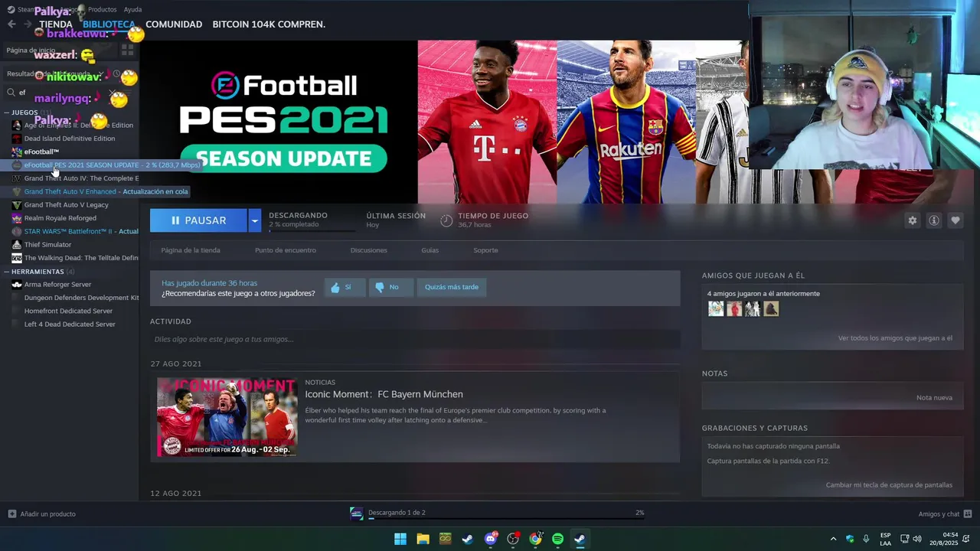Create Nota nueva

click(x=934, y=398)
